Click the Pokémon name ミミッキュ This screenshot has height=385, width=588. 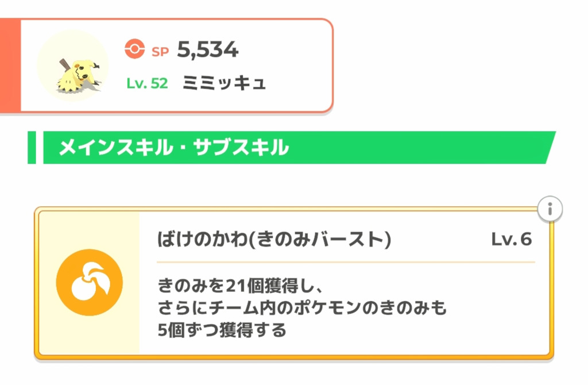coord(224,83)
